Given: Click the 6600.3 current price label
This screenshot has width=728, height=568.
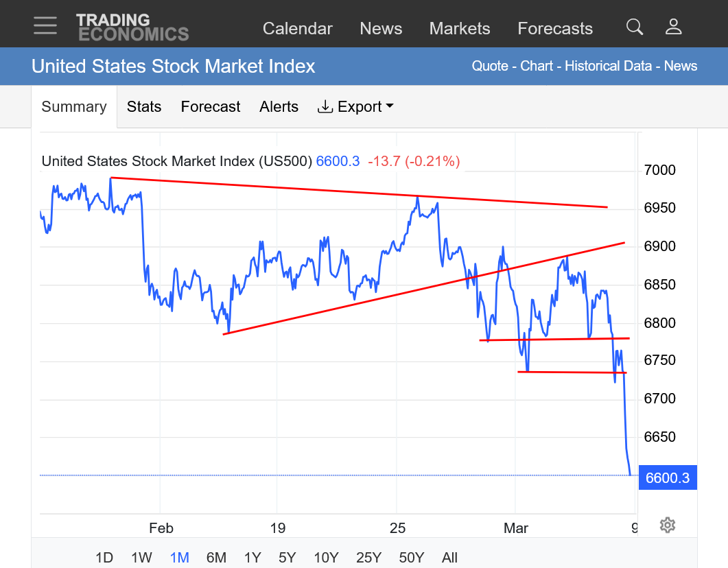Looking at the screenshot, I should point(668,478).
